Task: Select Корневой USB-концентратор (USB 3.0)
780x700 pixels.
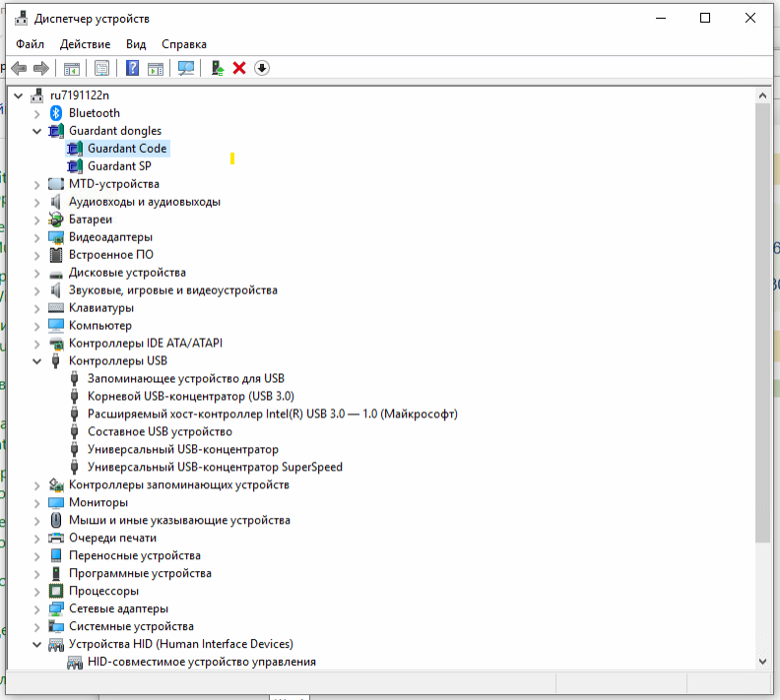Action: pyautogui.click(x=176, y=397)
